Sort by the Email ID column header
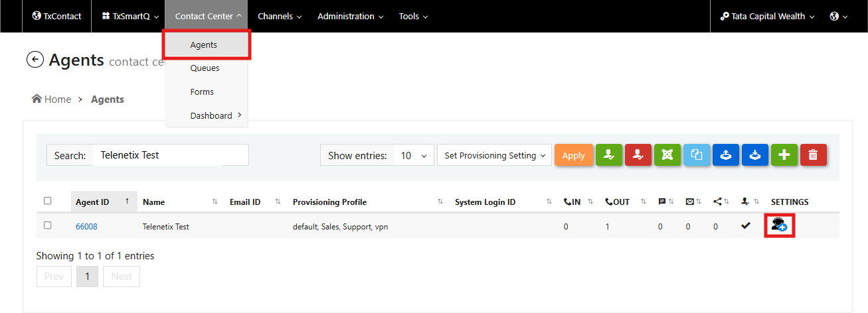Viewport: 868px width, 313px height. (x=255, y=202)
